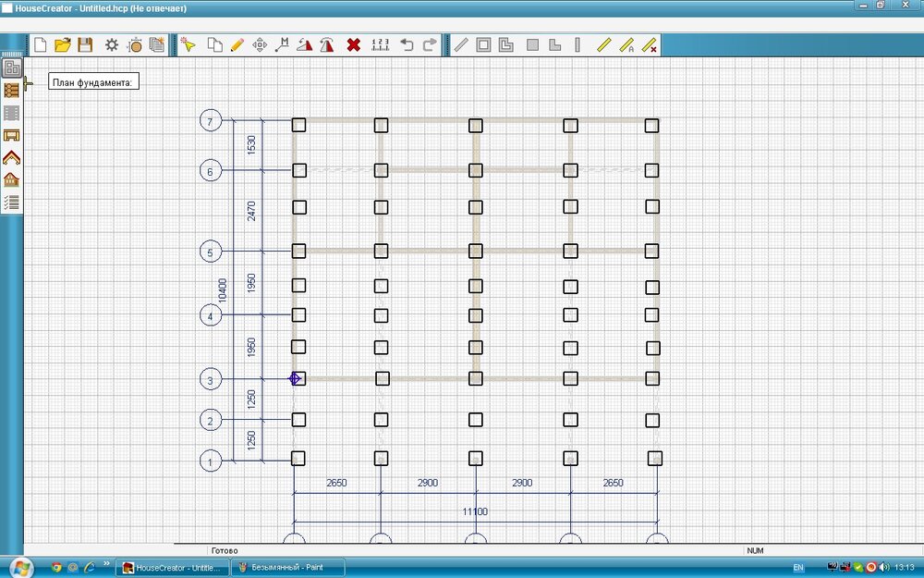Viewport: 924px width, 578px height.
Task: Select the vertical bar element tool
Action: [x=577, y=44]
